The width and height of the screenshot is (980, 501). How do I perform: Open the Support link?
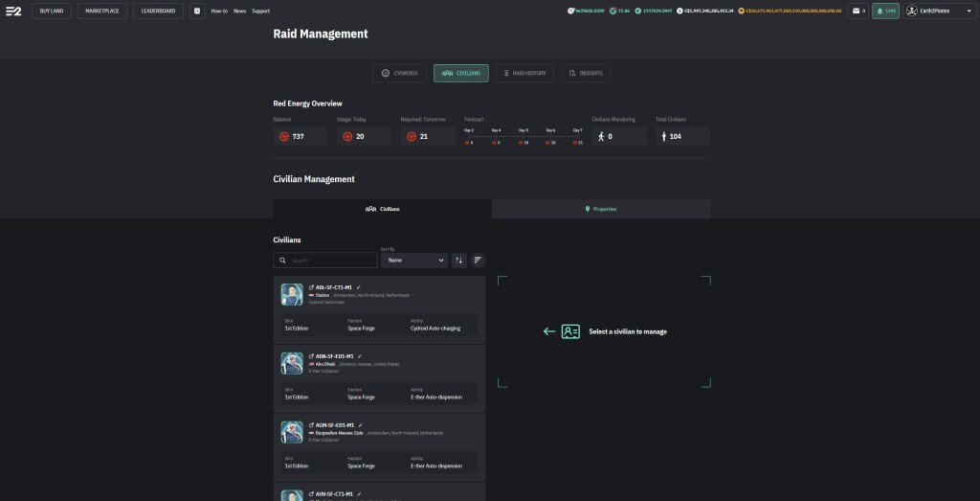pos(260,11)
